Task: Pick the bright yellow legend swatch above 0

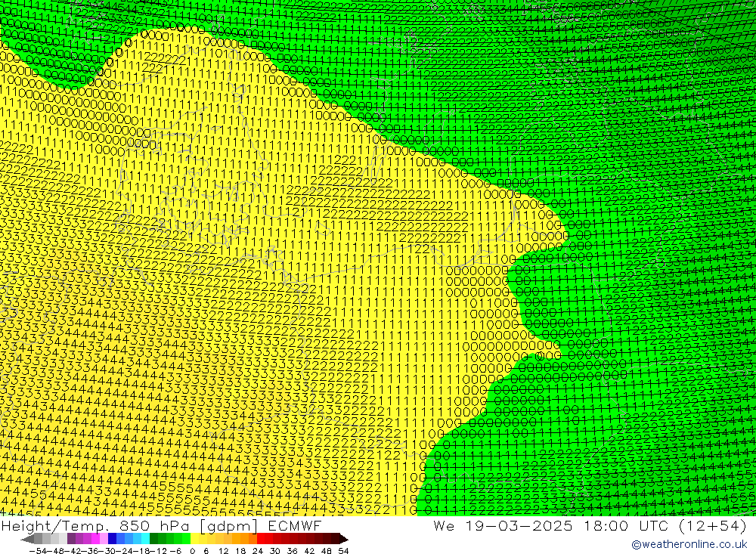Action: pyautogui.click(x=195, y=539)
